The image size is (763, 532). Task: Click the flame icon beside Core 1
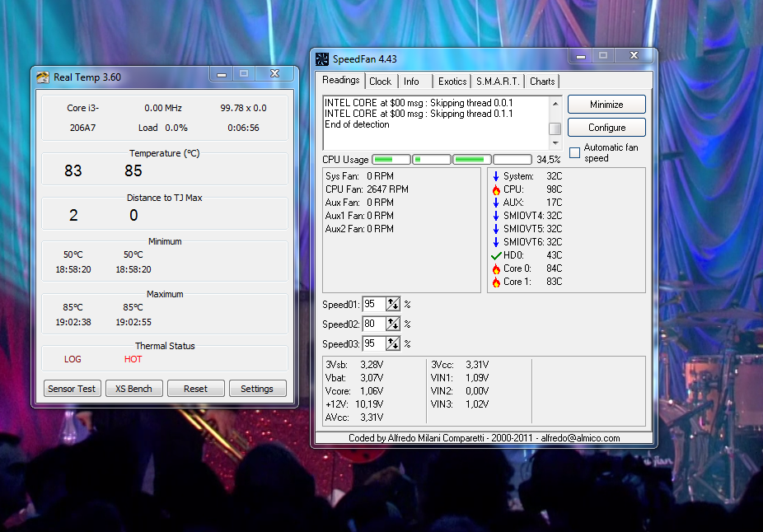click(x=496, y=282)
